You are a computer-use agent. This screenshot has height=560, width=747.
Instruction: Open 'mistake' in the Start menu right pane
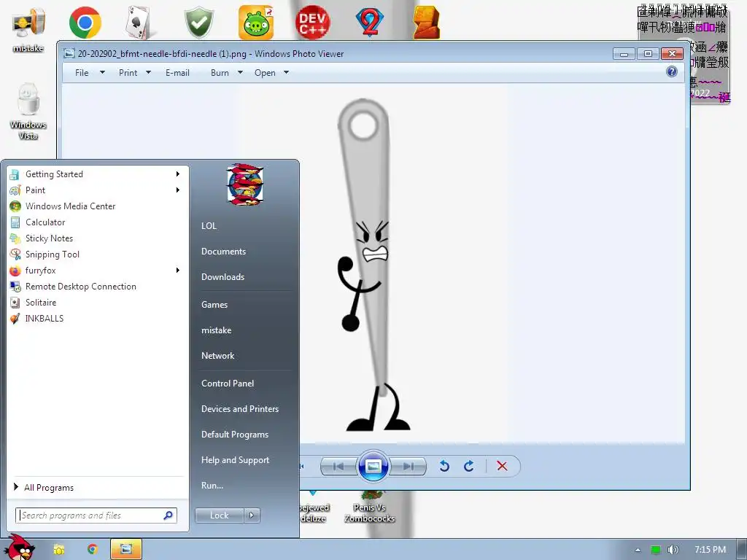point(216,330)
